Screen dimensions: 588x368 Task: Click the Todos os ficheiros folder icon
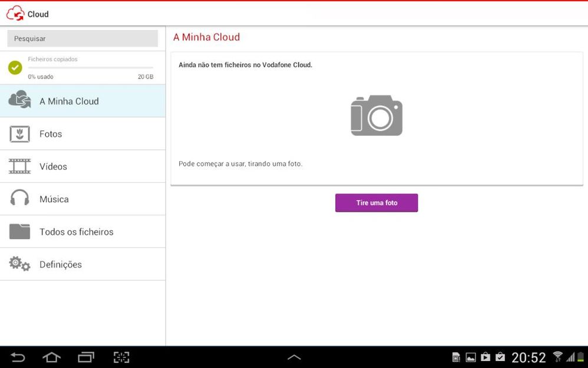point(19,231)
